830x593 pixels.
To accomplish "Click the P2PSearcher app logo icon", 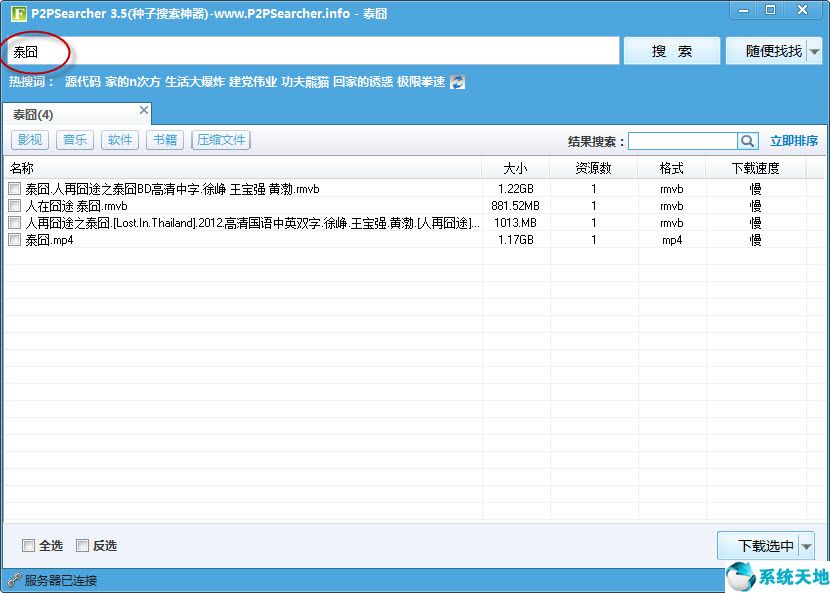I will pos(19,13).
